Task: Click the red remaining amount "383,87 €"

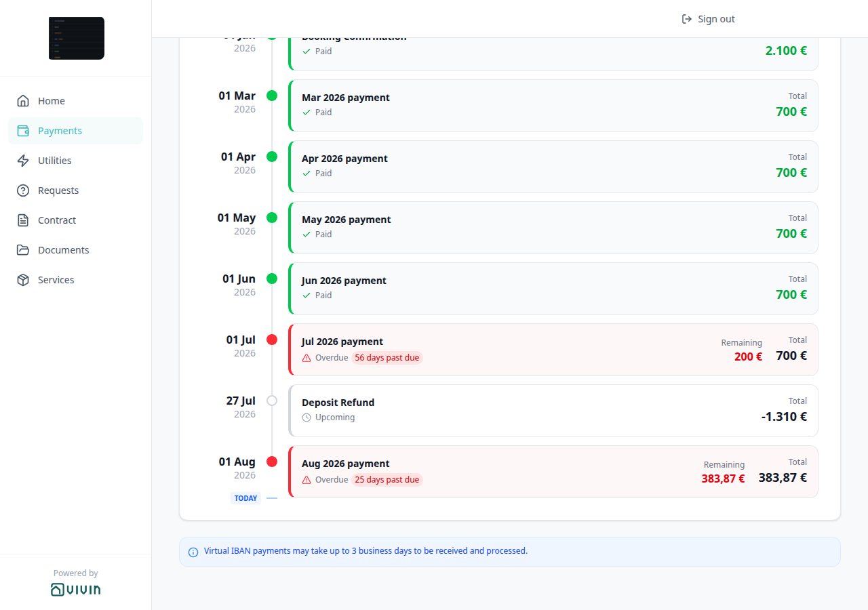Action: [x=723, y=479]
